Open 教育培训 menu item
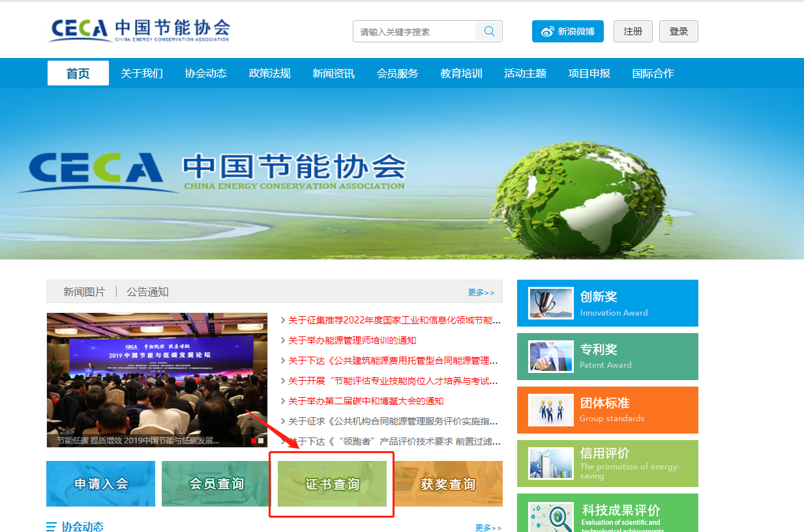Viewport: 804px width, 532px height. [461, 73]
